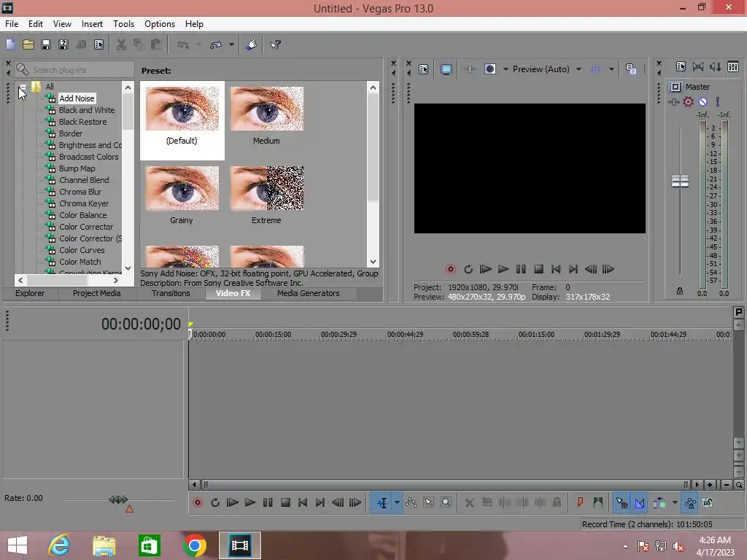
Task: Toggle split screen view in preview
Action: 489,69
